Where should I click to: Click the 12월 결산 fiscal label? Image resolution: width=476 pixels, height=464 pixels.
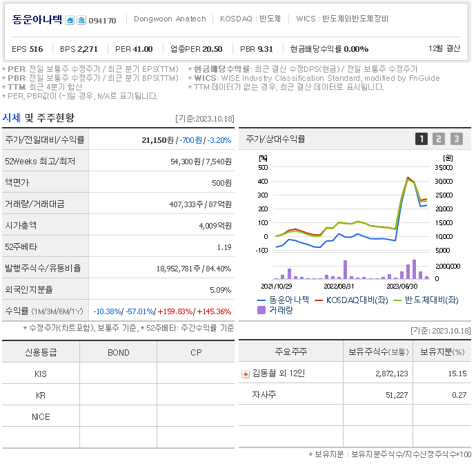pyautogui.click(x=444, y=48)
